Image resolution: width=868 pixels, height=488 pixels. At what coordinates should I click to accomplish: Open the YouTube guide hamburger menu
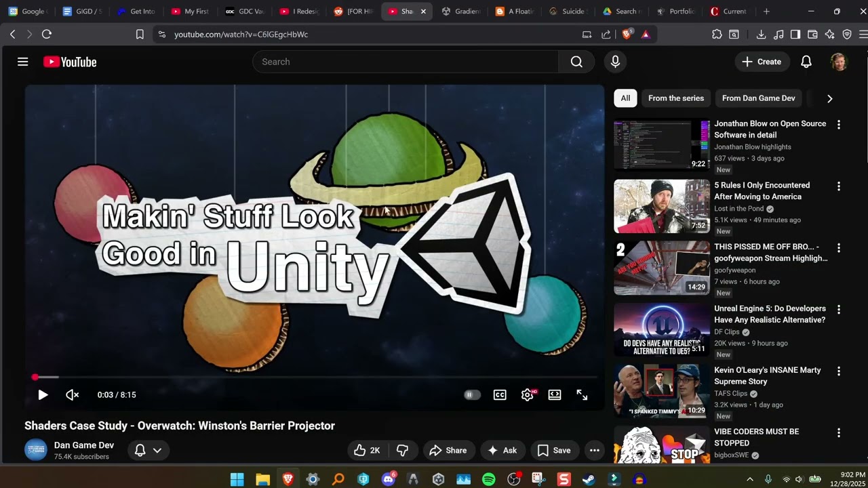coord(22,62)
